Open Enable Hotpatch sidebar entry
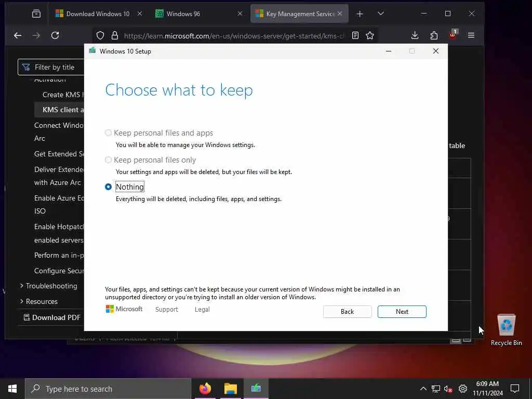The height and width of the screenshot is (399, 532). pyautogui.click(x=59, y=233)
